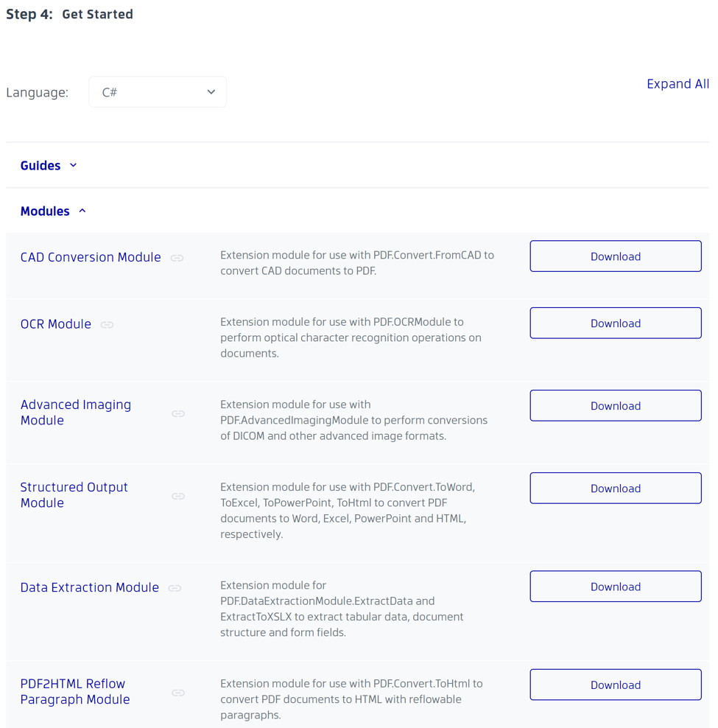Image resolution: width=718 pixels, height=728 pixels.
Task: Click the Structured Output Module chain icon
Action: (177, 496)
